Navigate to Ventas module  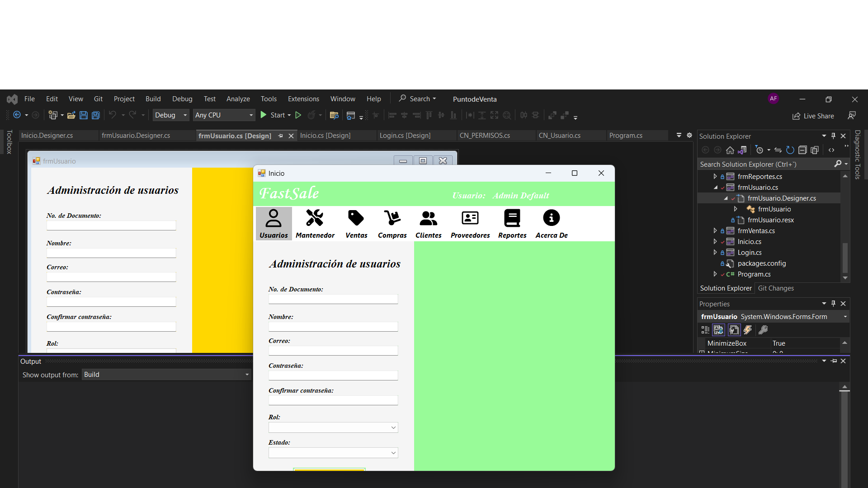[x=357, y=224]
